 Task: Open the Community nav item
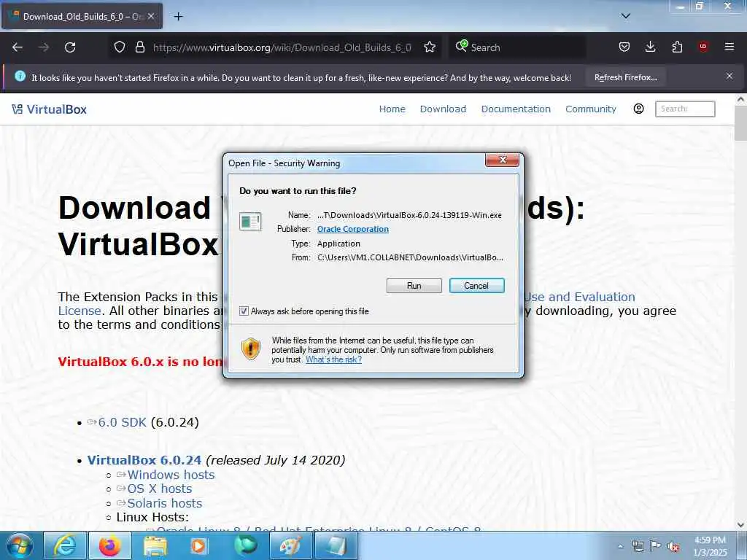coord(591,109)
